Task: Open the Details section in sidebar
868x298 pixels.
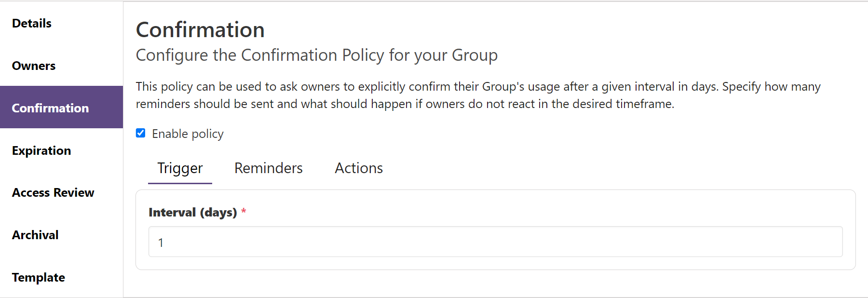Action: [x=61, y=23]
